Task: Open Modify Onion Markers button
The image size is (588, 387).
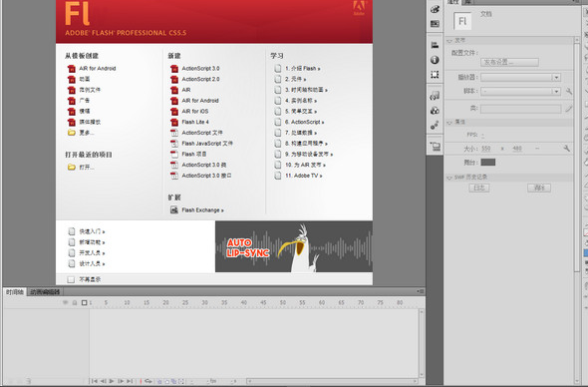Action: pos(181,381)
